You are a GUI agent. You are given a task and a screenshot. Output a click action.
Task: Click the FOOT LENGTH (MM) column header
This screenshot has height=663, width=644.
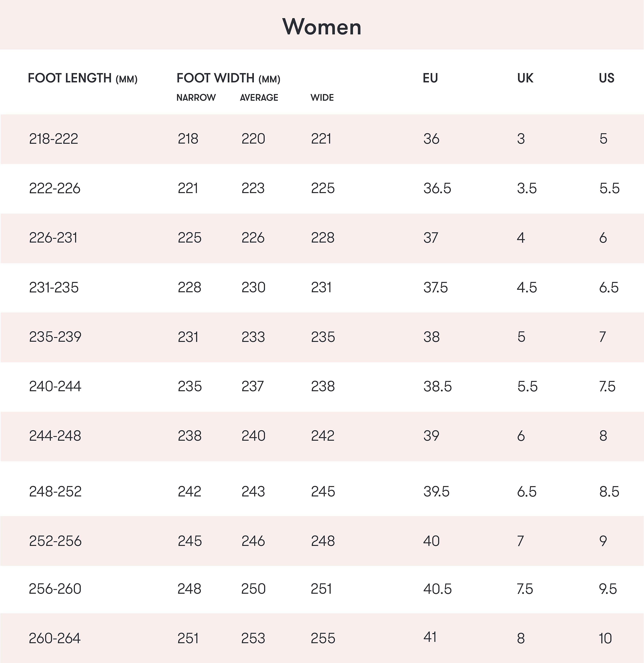pyautogui.click(x=83, y=78)
